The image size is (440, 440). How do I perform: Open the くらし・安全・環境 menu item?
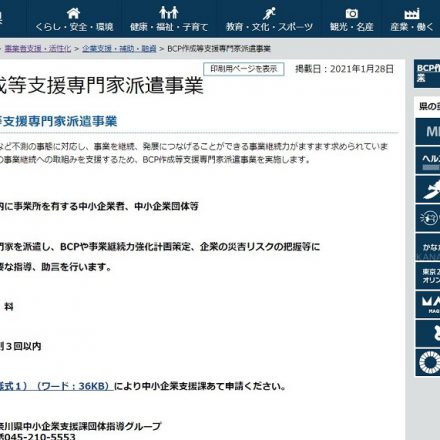click(x=74, y=27)
